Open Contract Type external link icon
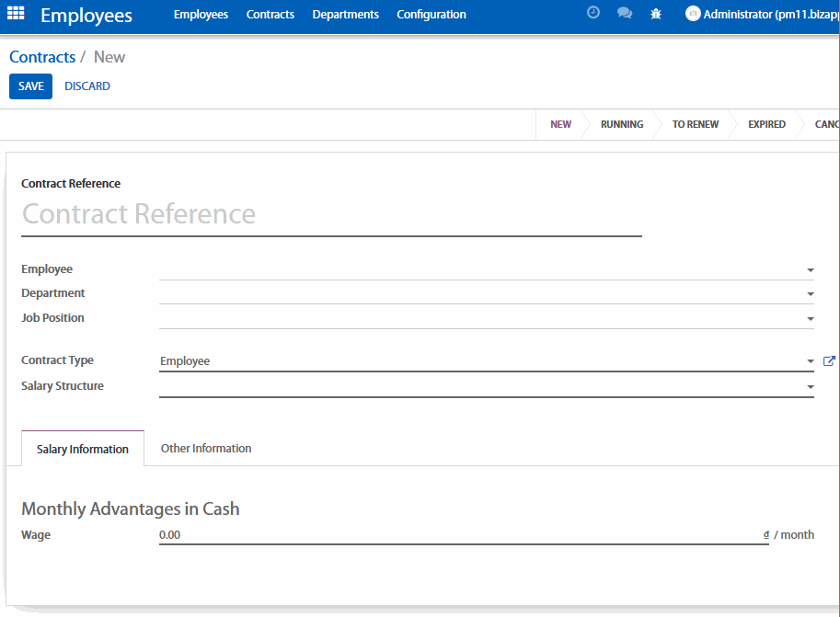This screenshot has height=617, width=840. click(x=829, y=361)
